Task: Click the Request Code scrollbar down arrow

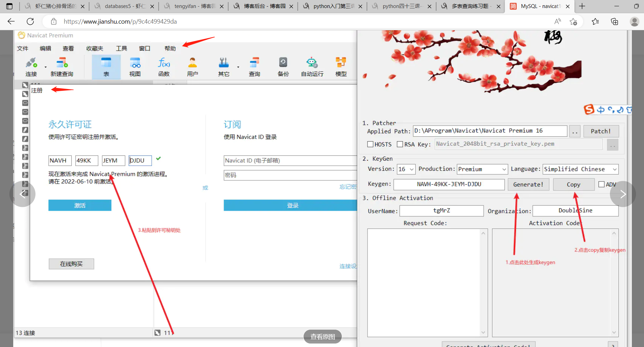Action: pyautogui.click(x=483, y=332)
